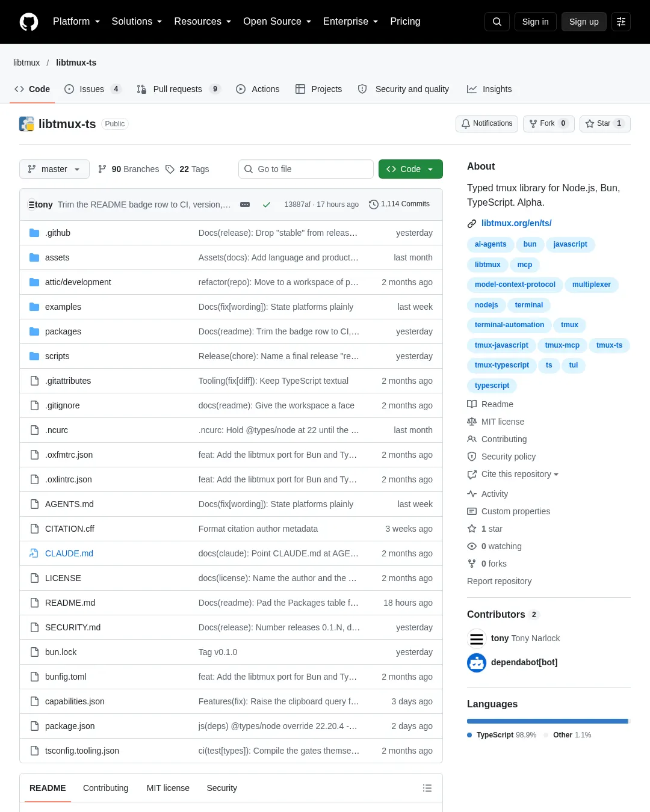Viewport: 650px width, 812px height.
Task: Click the commit details ellipsis icon
Action: click(x=245, y=205)
